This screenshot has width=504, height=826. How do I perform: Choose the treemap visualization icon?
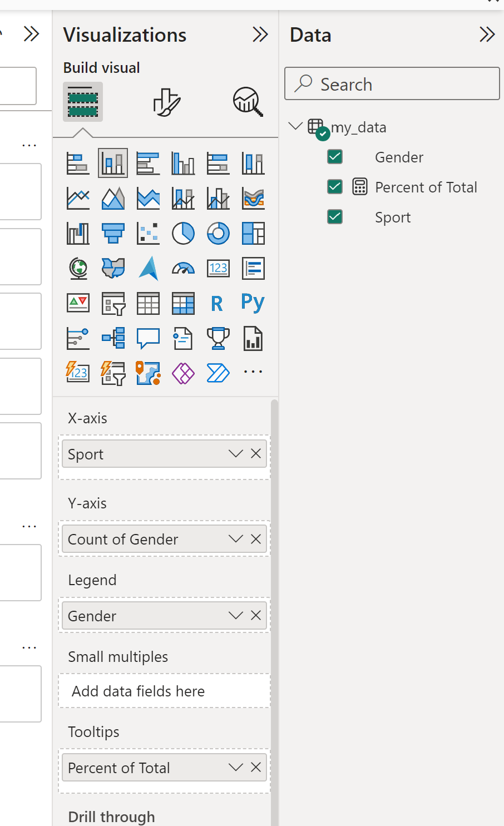point(253,234)
